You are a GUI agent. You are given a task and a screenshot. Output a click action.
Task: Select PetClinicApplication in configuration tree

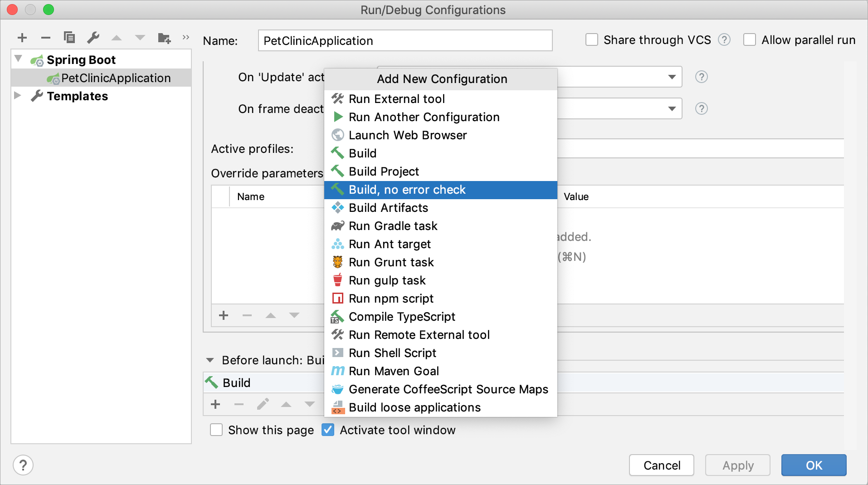[x=101, y=78]
